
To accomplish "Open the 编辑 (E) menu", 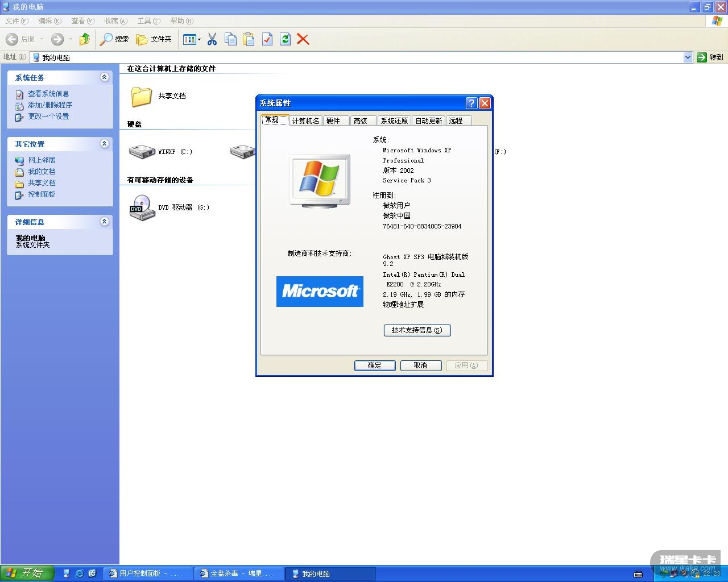I will 50,21.
